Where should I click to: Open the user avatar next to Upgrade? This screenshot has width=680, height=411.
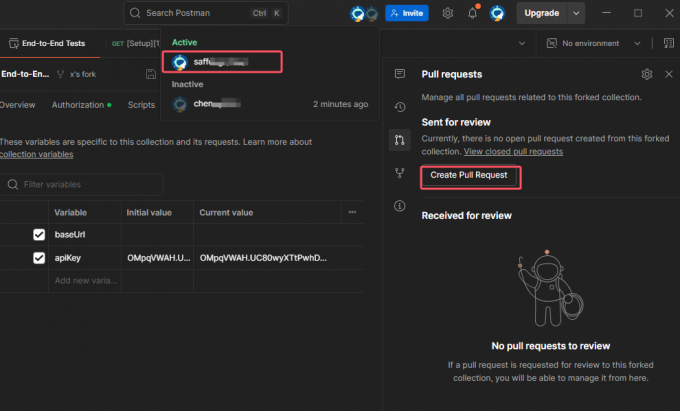tap(497, 13)
